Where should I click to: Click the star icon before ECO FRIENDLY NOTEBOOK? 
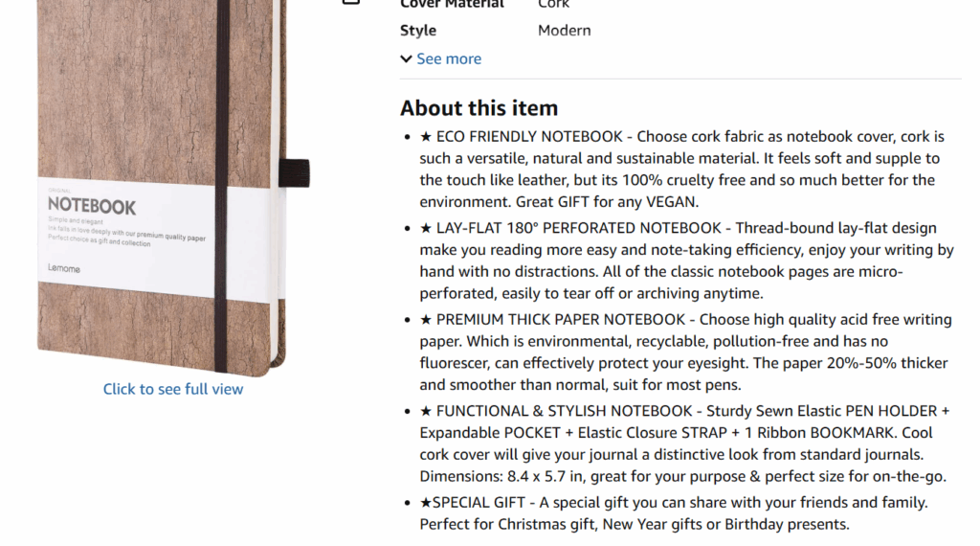(427, 137)
